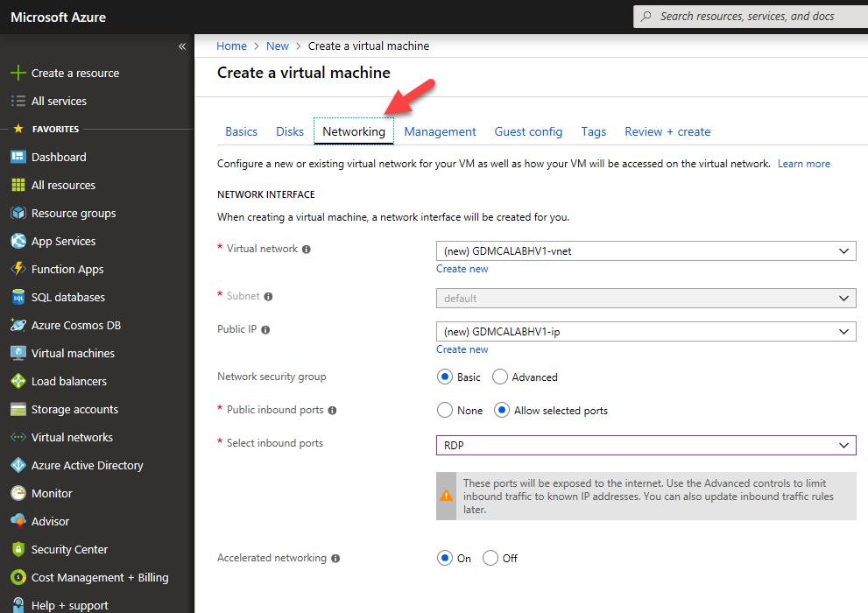Click the search resources input field
This screenshot has height=613, width=868.
750,16
